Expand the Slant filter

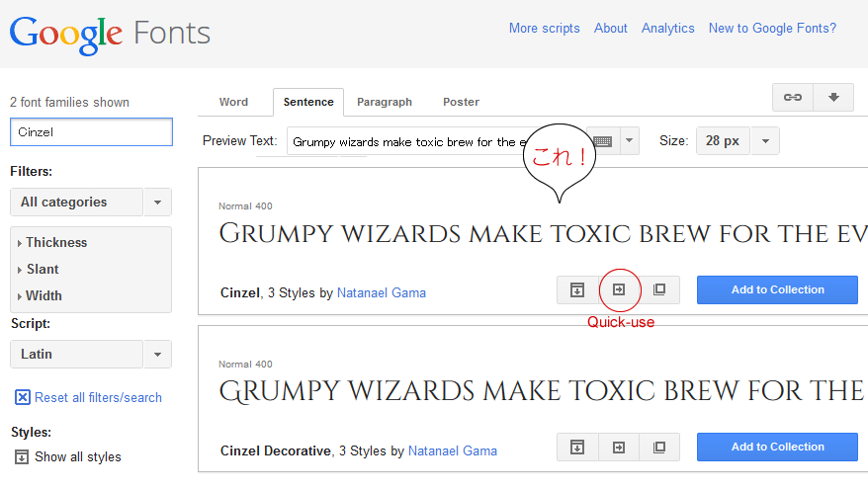point(38,270)
